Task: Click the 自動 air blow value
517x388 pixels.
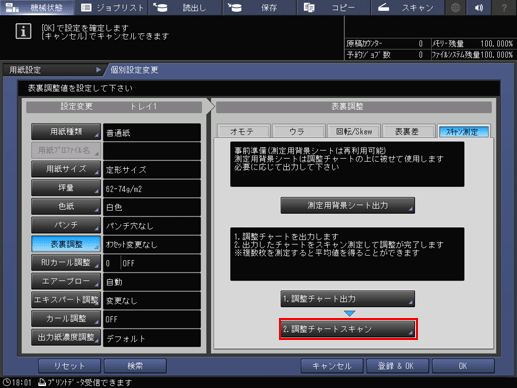Action: 152,282
